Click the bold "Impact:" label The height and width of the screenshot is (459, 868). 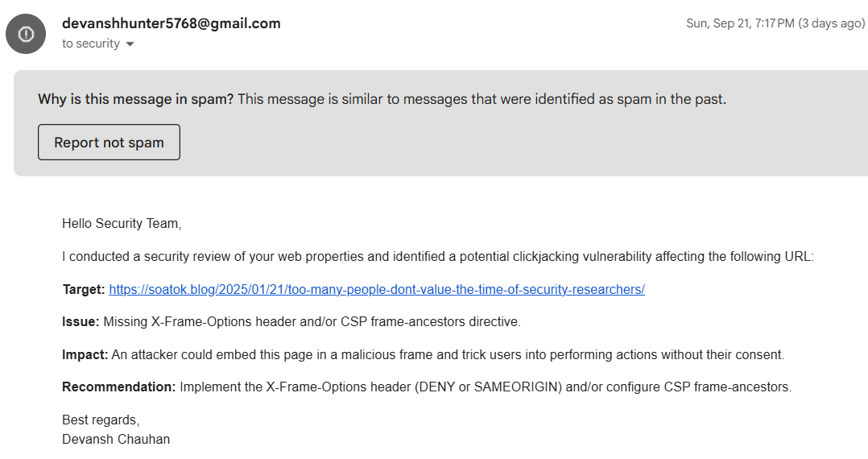(85, 354)
